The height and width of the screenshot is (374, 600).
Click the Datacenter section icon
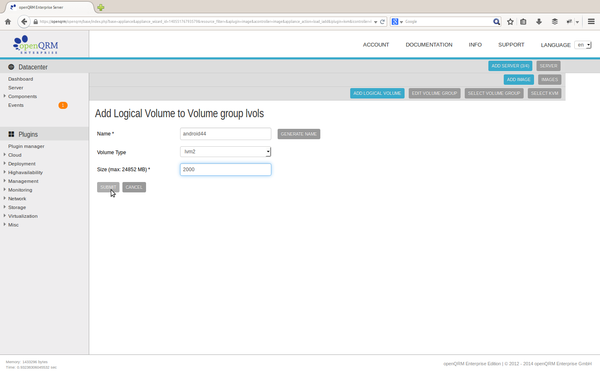(11, 67)
